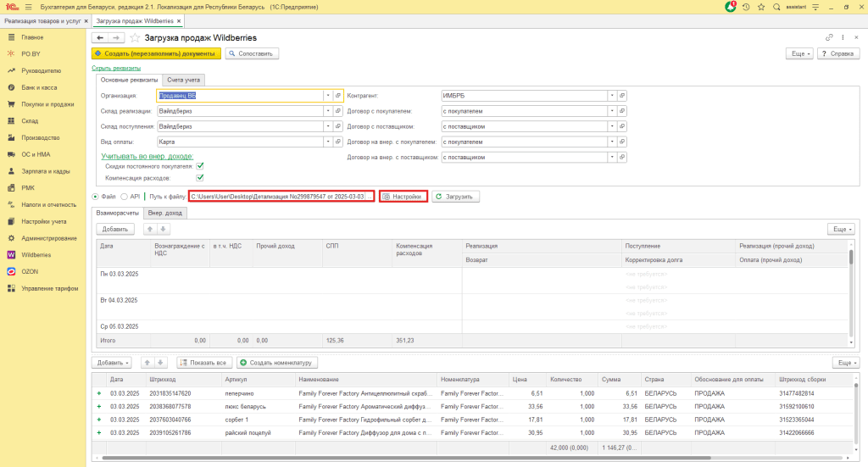
Task: Open Wildberries section in sidebar
Action: click(x=36, y=254)
